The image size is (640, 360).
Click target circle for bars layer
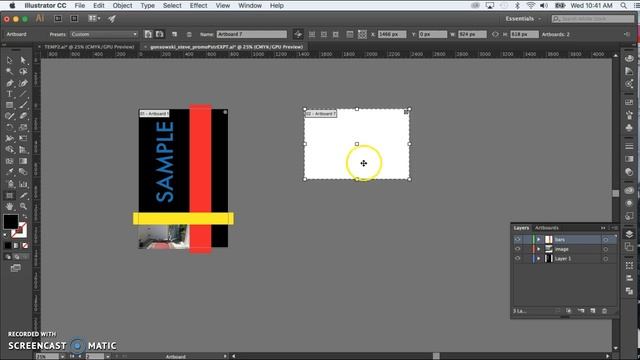click(x=606, y=240)
